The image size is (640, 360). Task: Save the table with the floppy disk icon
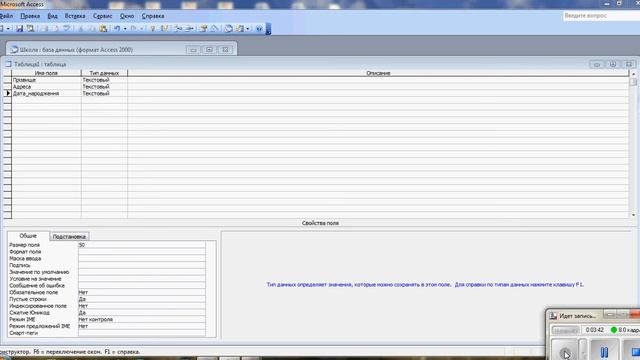point(19,29)
